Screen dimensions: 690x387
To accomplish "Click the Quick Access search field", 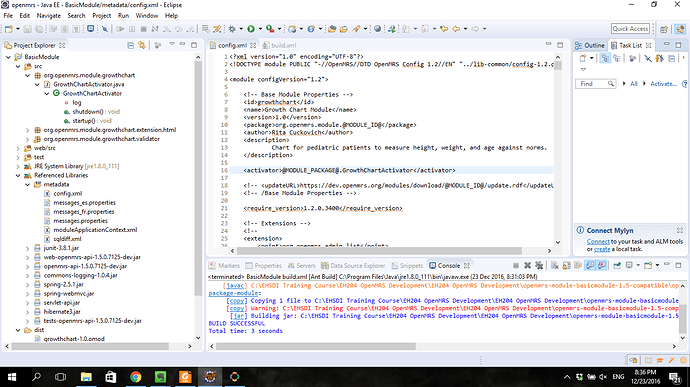I will tap(630, 29).
